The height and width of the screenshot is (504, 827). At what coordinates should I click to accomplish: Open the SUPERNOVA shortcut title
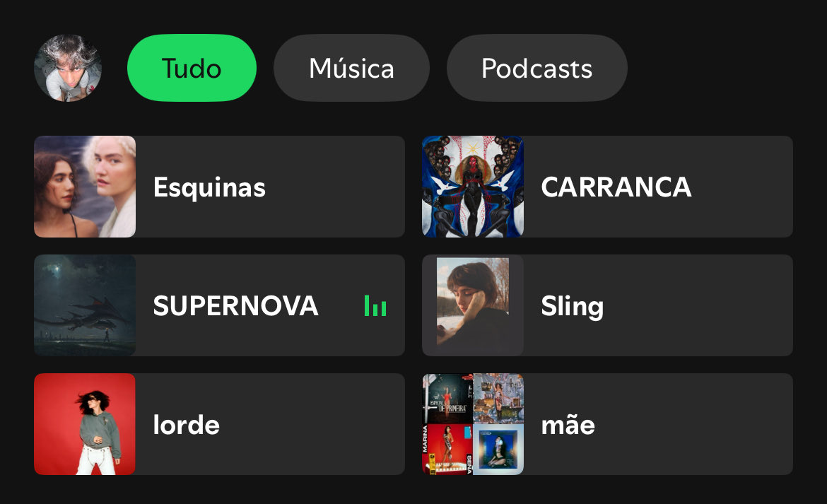point(236,306)
